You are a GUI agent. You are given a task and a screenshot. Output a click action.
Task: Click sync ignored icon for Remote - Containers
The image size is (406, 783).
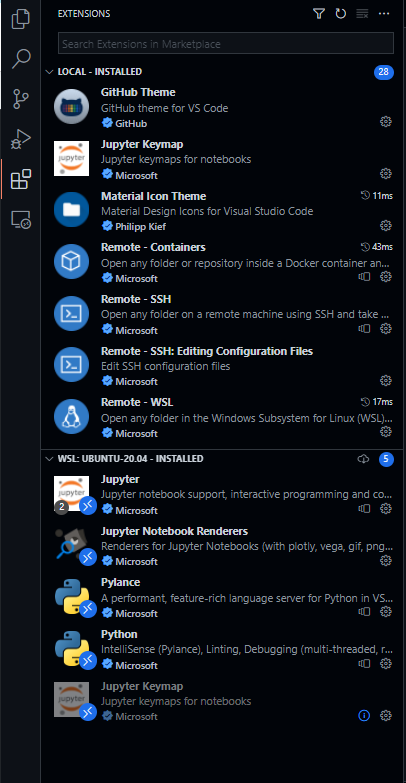tap(365, 277)
